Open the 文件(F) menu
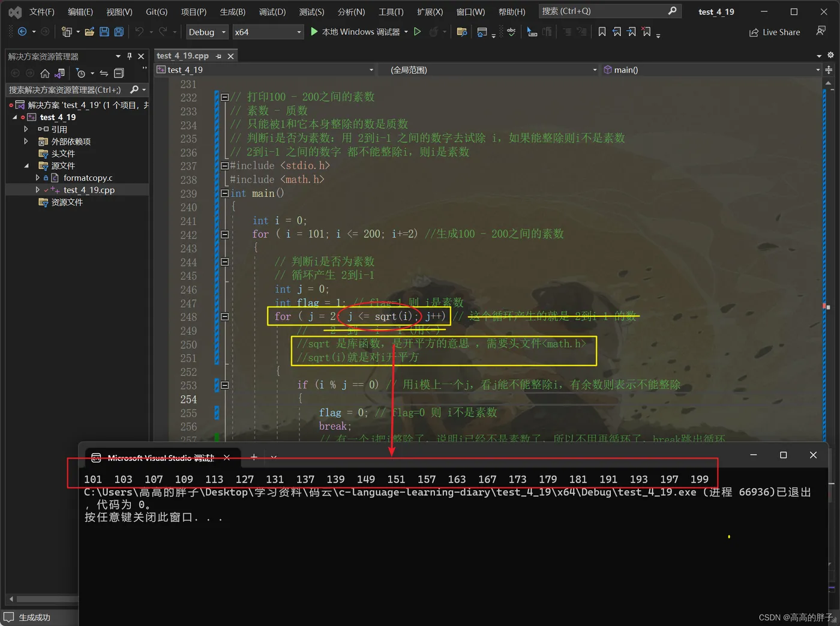The height and width of the screenshot is (626, 840). (42, 12)
